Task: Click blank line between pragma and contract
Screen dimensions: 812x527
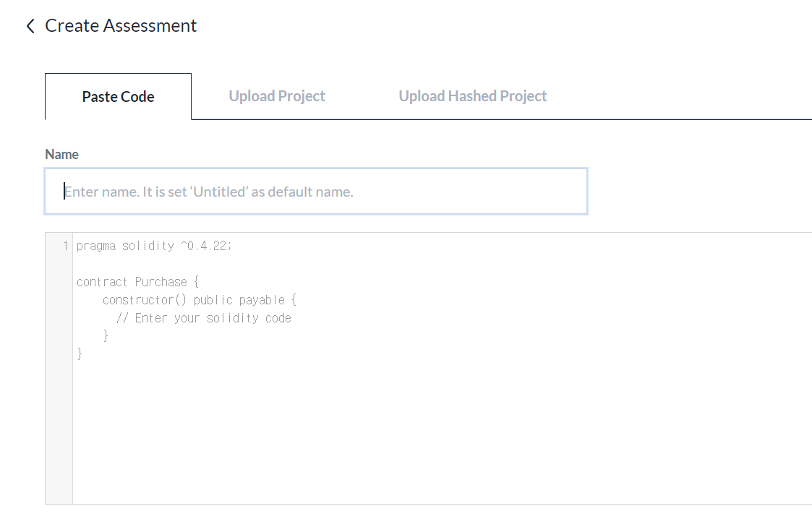Action: click(x=440, y=264)
